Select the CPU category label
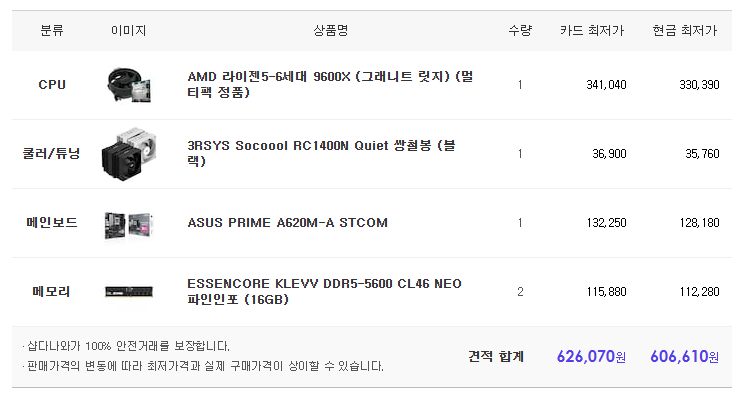 [52, 85]
